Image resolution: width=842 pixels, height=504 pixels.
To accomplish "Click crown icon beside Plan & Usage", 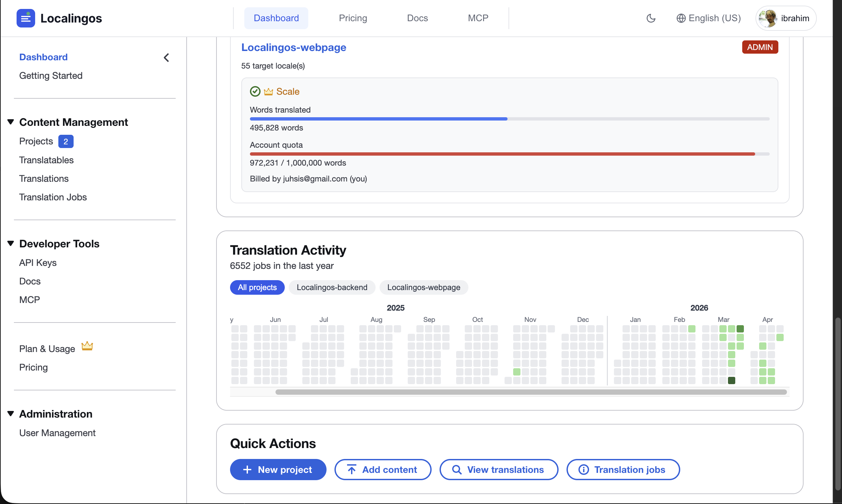I will [x=87, y=346].
